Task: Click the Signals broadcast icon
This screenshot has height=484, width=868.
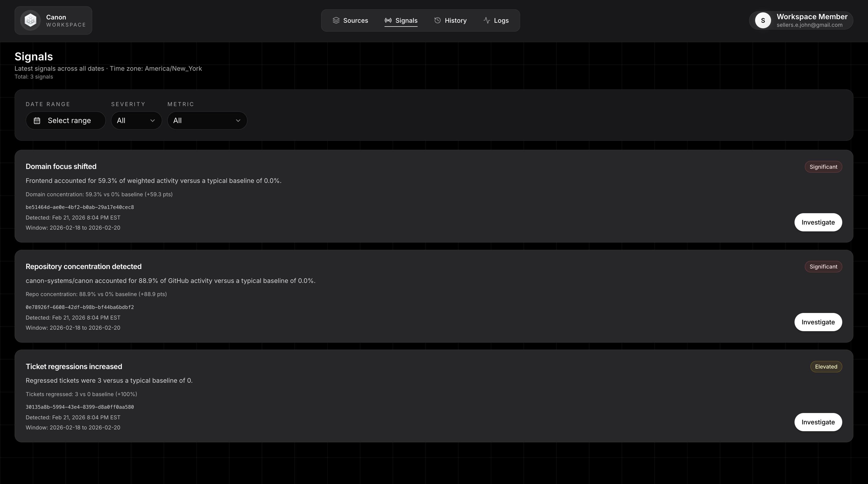Action: [388, 20]
